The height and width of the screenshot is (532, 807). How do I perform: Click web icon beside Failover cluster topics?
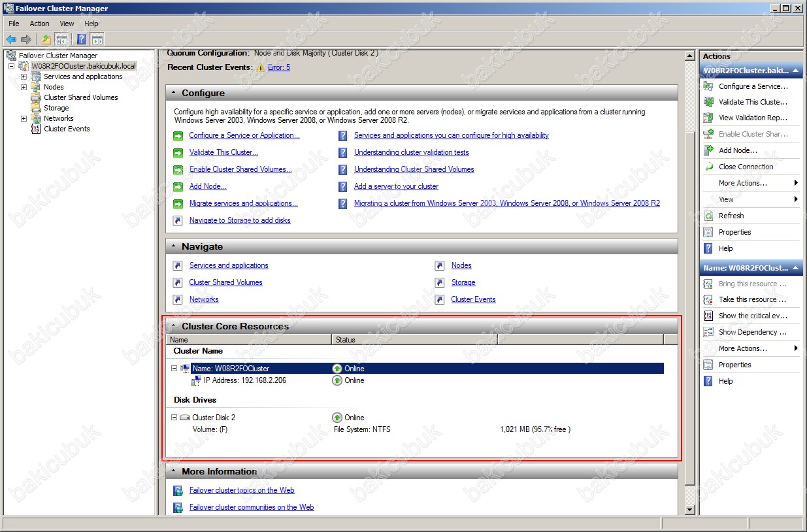tap(178, 491)
